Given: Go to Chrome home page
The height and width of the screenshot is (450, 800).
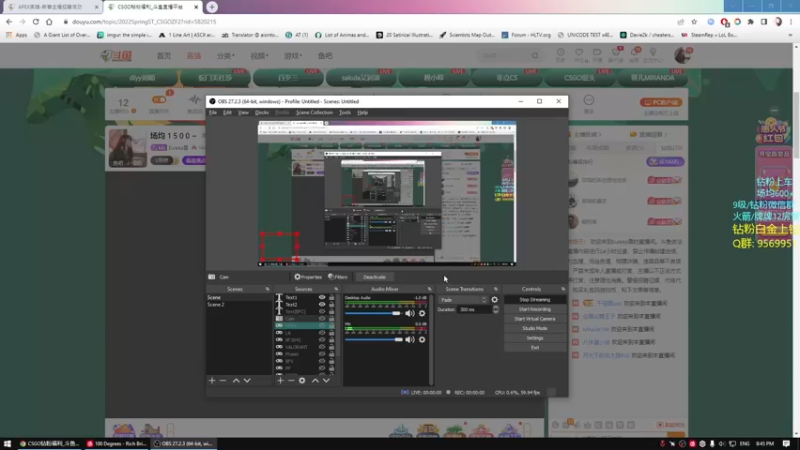Looking at the screenshot, I should (x=49, y=22).
